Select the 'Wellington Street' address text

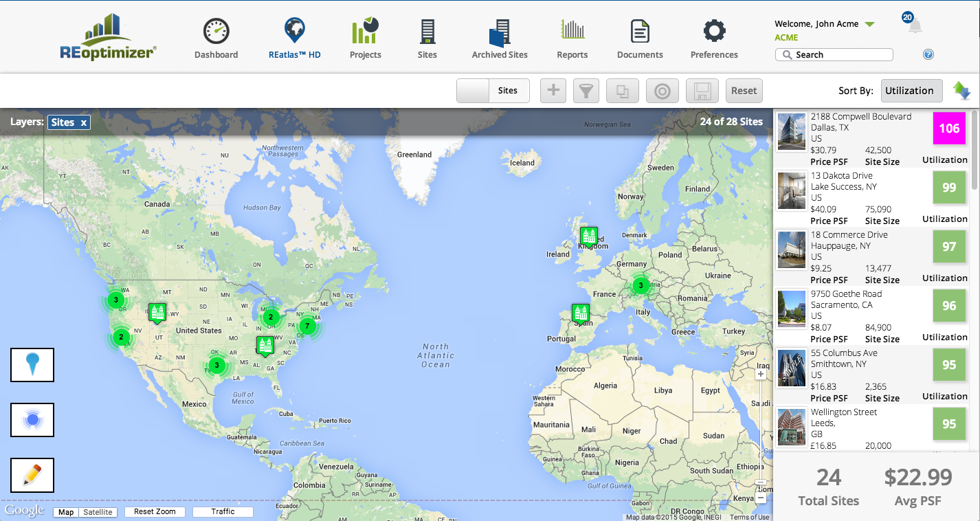coord(844,412)
